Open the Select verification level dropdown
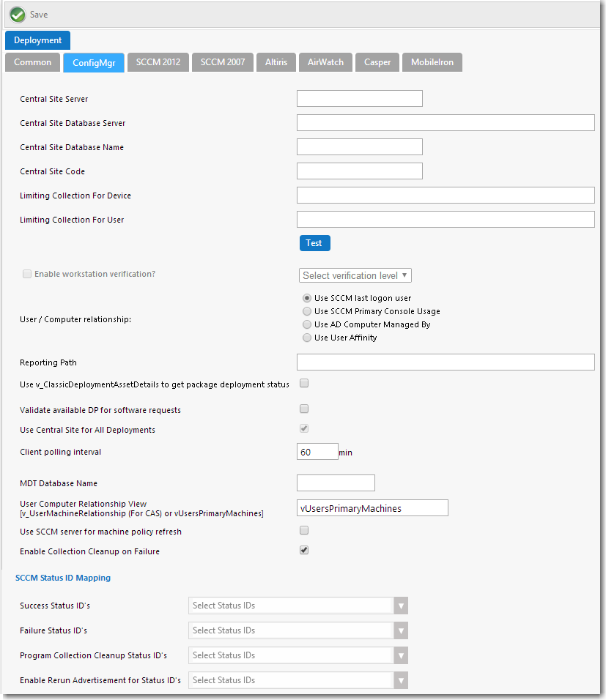This screenshot has height=700, width=606. coord(355,275)
